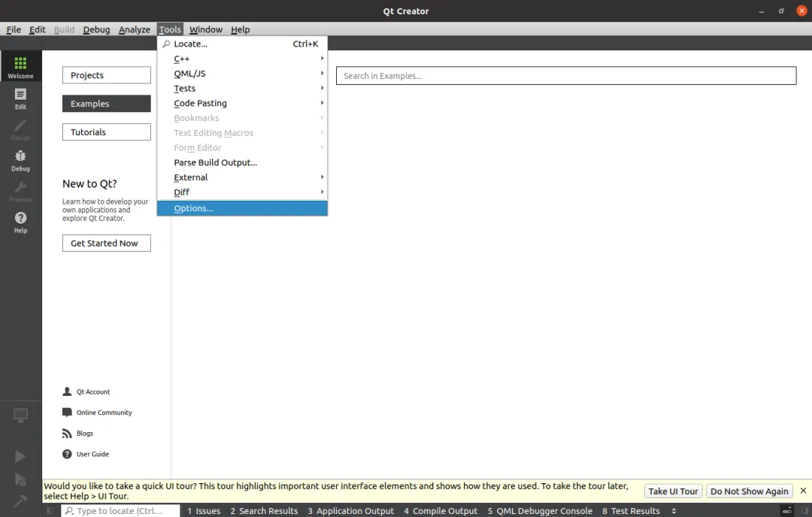
Task: Open QML Debugger Console pane
Action: tap(540, 511)
